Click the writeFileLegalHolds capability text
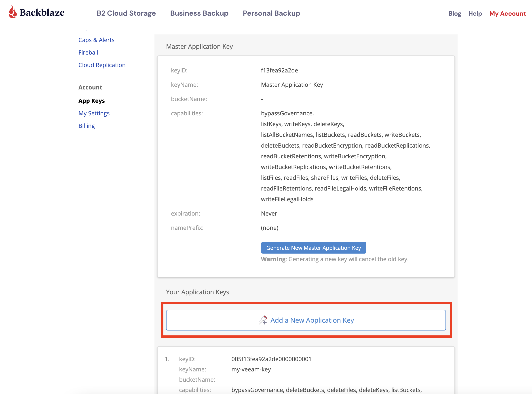 coord(287,199)
